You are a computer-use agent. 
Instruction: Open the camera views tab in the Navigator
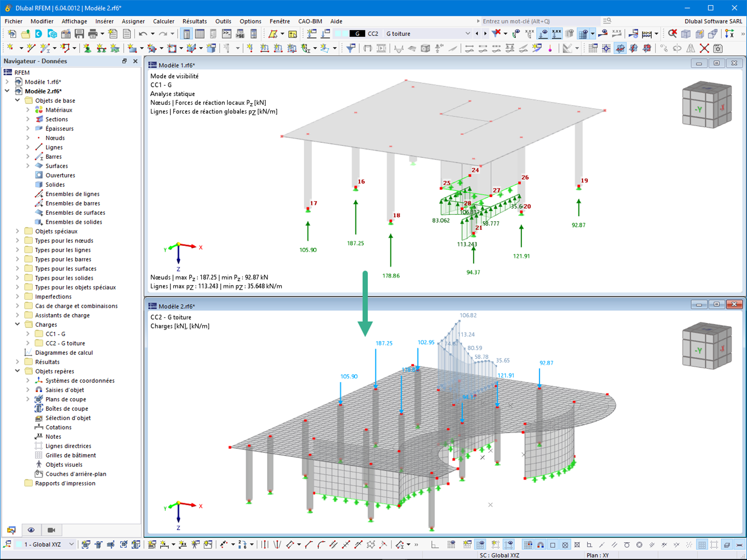coord(51,530)
